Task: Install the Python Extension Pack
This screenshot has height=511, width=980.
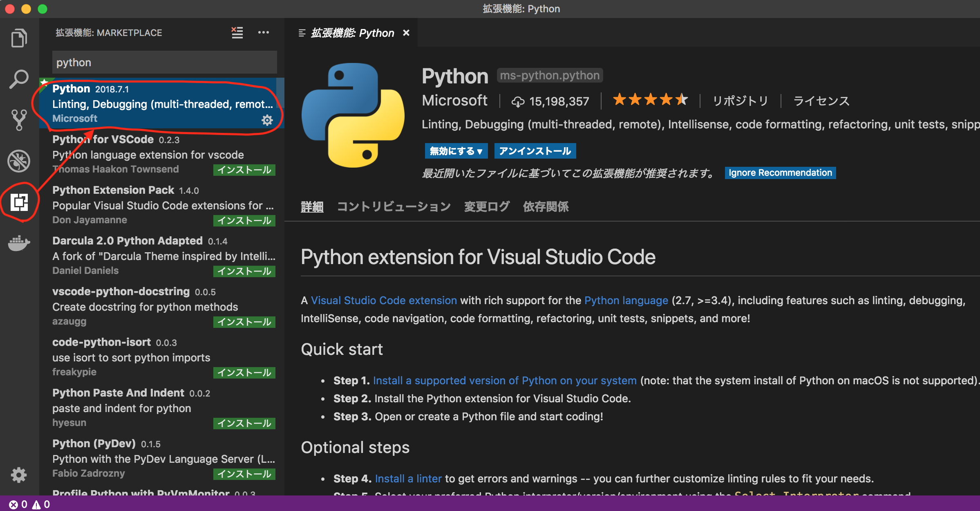Action: pos(244,221)
